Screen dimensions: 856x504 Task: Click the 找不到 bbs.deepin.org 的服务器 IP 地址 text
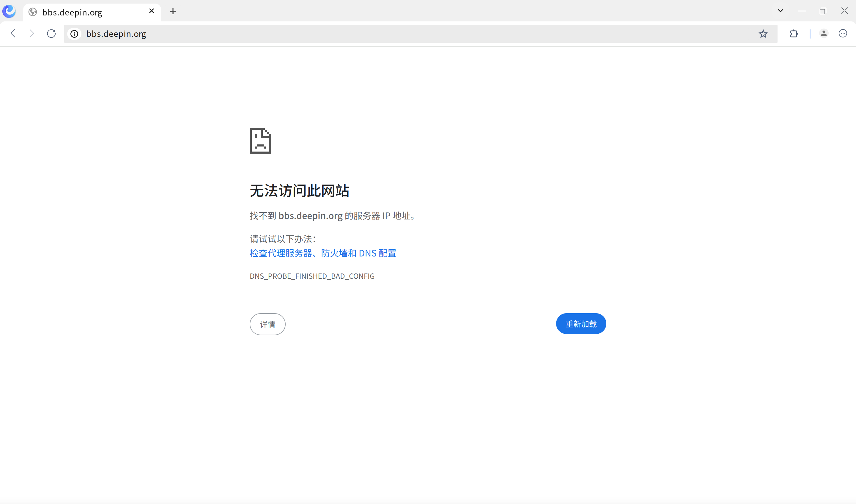click(x=332, y=216)
